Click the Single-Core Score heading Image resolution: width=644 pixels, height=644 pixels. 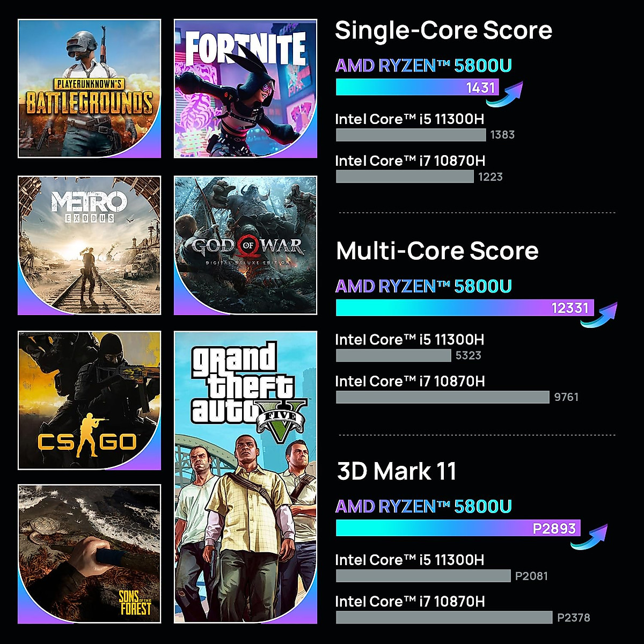(x=443, y=30)
